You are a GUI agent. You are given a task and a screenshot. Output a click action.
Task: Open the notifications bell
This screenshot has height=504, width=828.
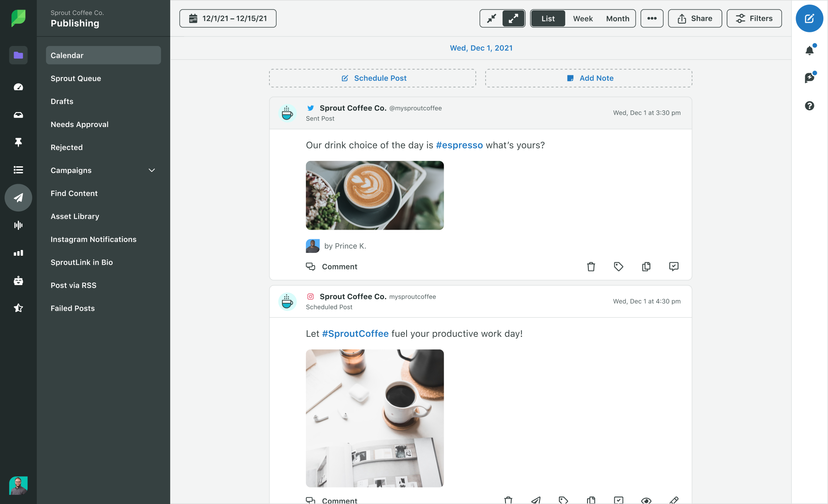809,50
